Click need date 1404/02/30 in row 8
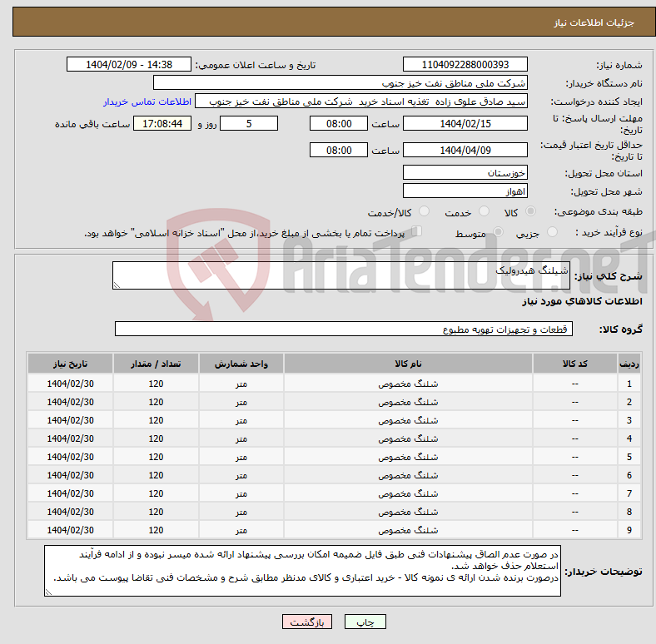This screenshot has height=644, width=656. (x=70, y=512)
